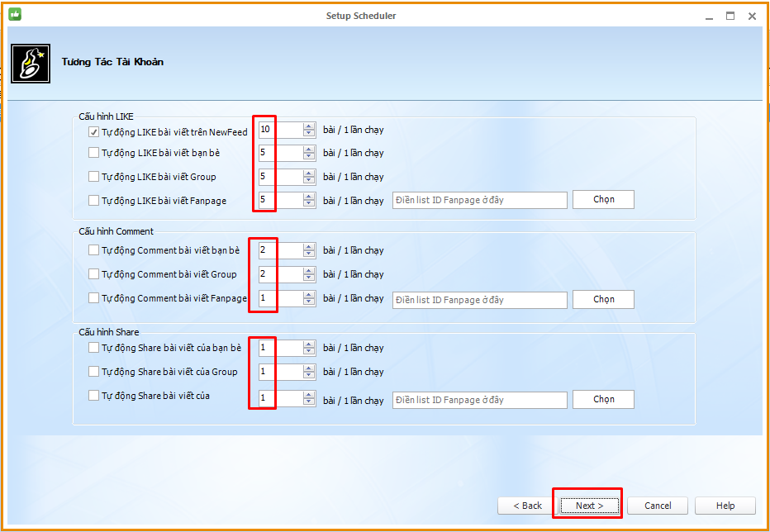Maximize the Setup Scheduler window

(730, 16)
